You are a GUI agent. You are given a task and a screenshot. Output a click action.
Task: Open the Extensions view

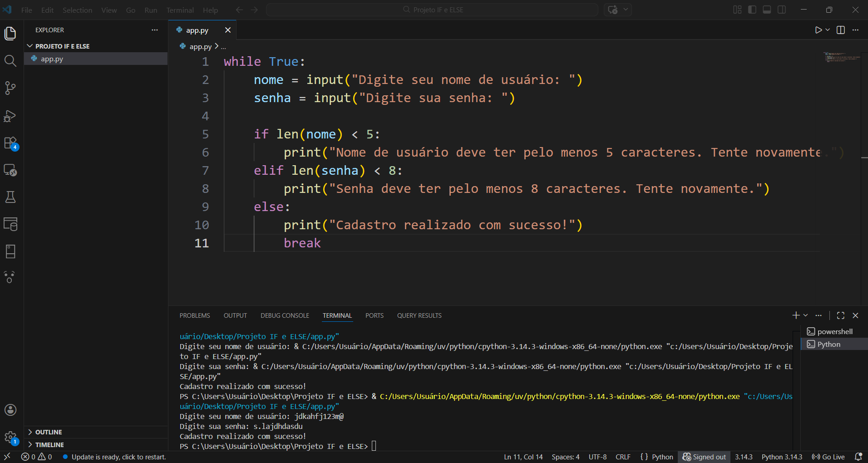pos(10,143)
